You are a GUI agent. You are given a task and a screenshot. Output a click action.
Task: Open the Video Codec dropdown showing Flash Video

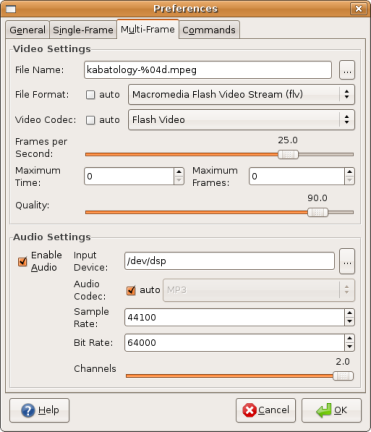click(x=241, y=120)
